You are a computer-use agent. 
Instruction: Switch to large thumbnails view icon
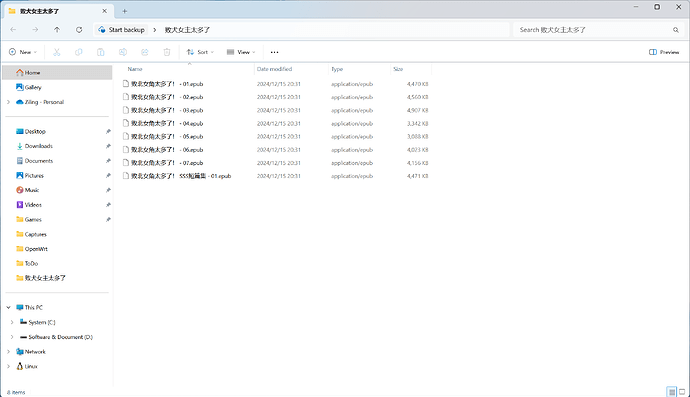coord(682,392)
